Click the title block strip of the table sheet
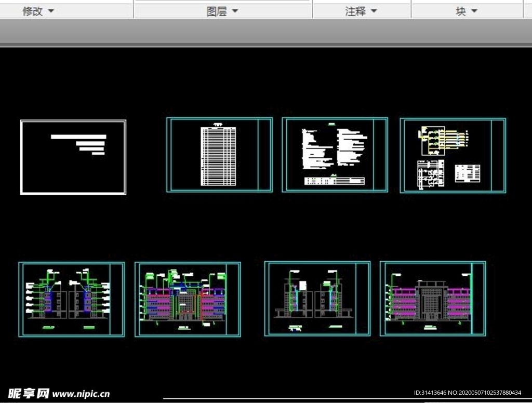 pyautogui.click(x=265, y=155)
